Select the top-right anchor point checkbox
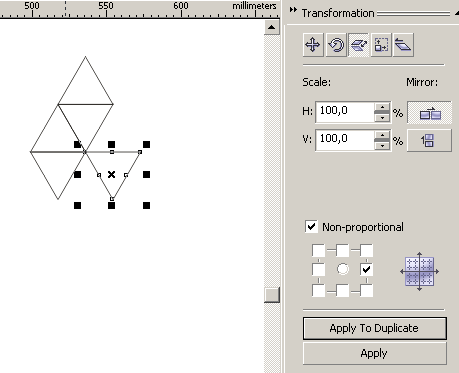Screen dimensions: 459x373 [x=366, y=250]
